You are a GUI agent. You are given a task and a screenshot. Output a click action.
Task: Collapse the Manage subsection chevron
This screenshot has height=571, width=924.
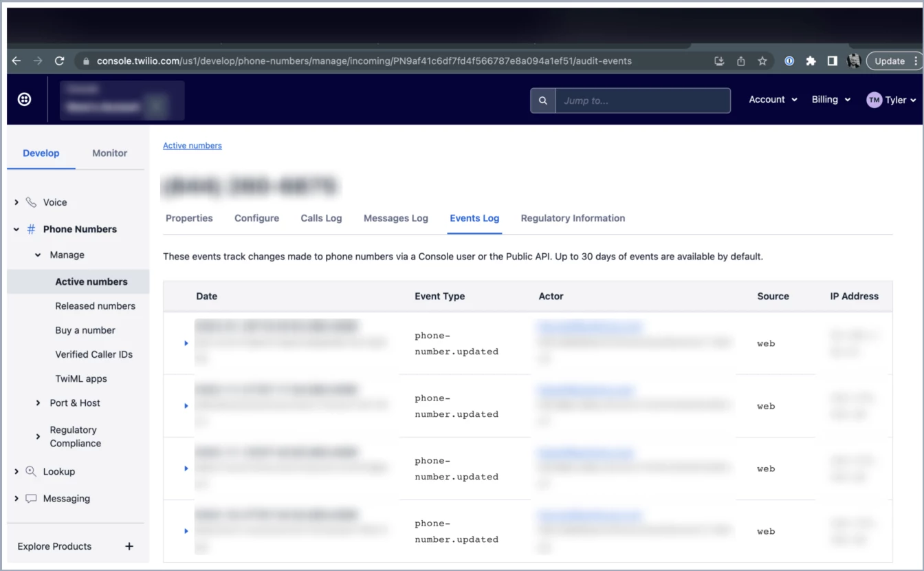38,255
